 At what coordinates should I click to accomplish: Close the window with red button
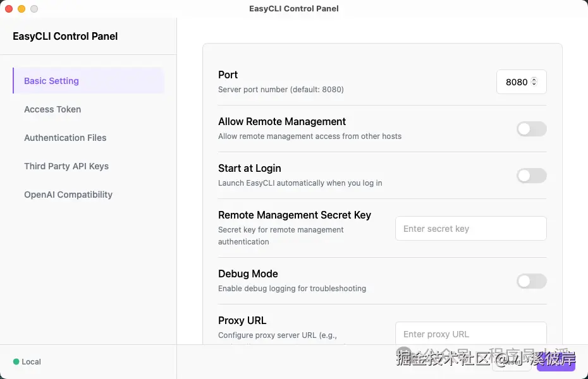tap(9, 9)
